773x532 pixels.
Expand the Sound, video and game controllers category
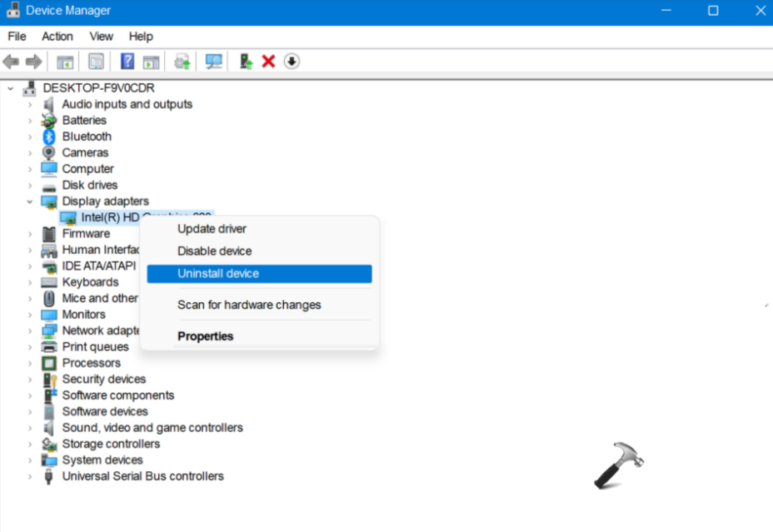(x=30, y=428)
